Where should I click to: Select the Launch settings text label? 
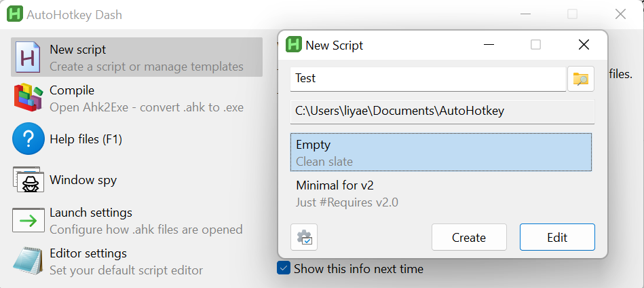point(91,213)
